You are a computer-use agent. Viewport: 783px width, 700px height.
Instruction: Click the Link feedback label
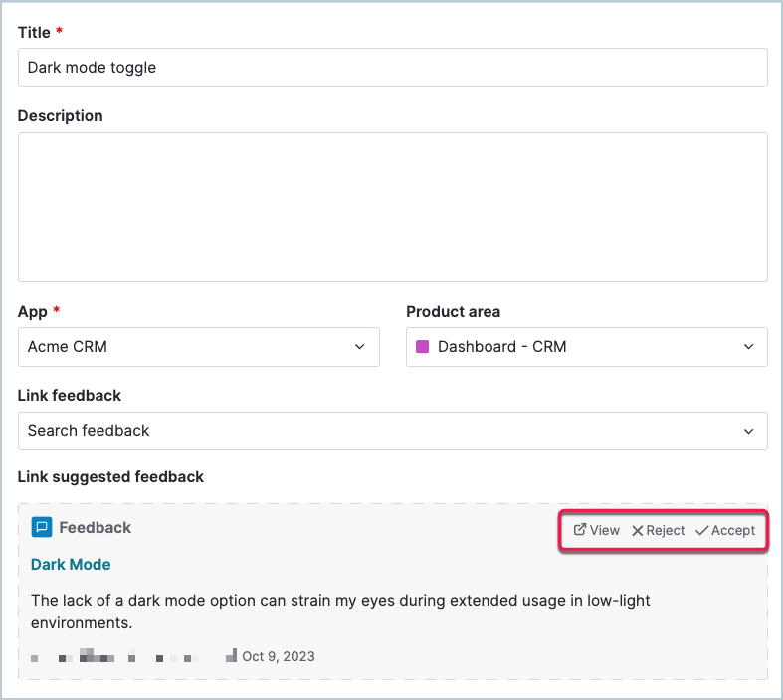coord(69,395)
